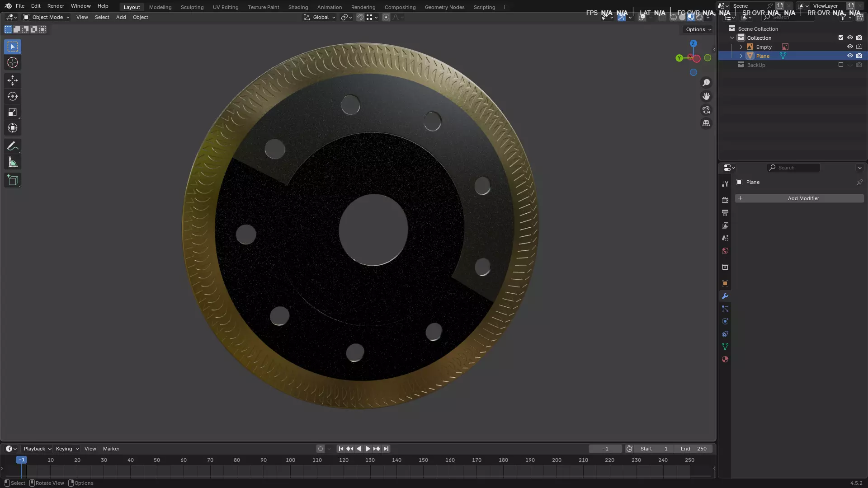Open the Collection properties tab
868x488 pixels.
(725, 267)
